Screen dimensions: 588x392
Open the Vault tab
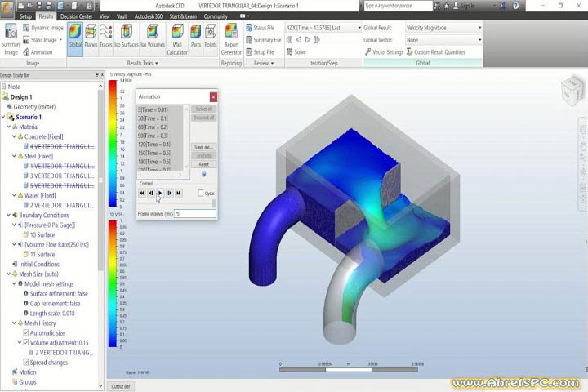[122, 16]
